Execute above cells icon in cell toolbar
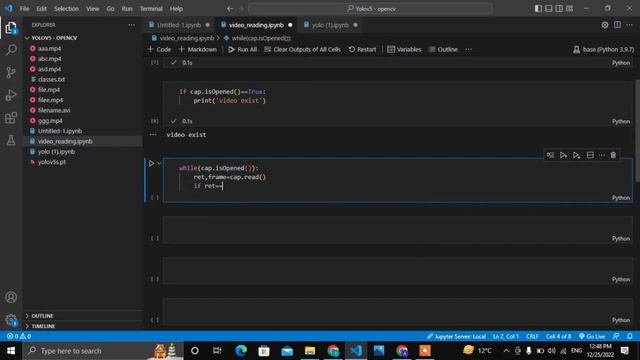640x360 pixels. point(563,155)
